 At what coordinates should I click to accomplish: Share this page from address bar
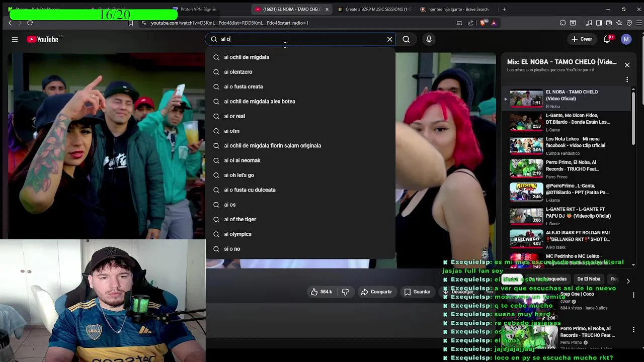point(470,23)
